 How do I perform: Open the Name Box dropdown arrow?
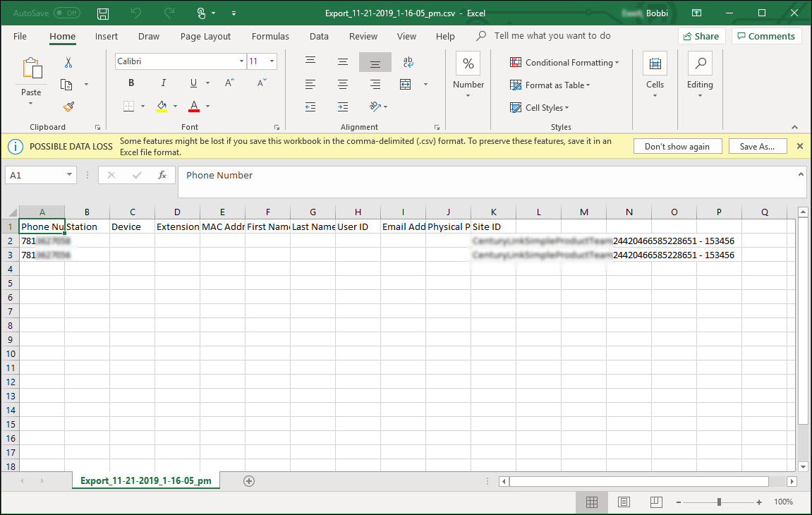(69, 175)
